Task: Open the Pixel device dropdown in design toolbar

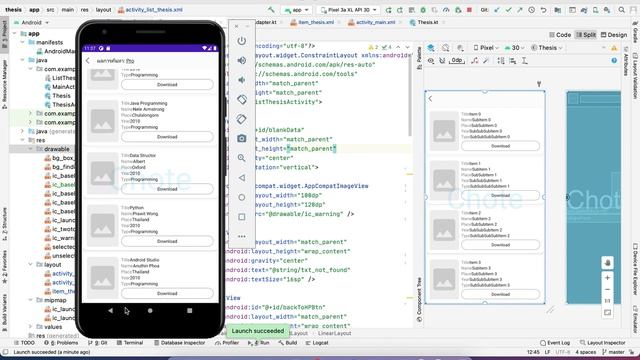Action: (487, 48)
